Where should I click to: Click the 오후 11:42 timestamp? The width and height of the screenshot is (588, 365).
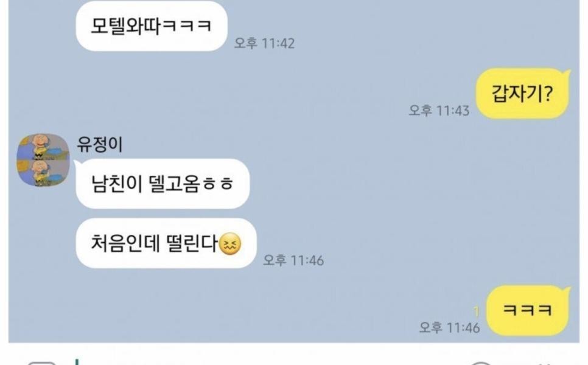click(x=264, y=43)
